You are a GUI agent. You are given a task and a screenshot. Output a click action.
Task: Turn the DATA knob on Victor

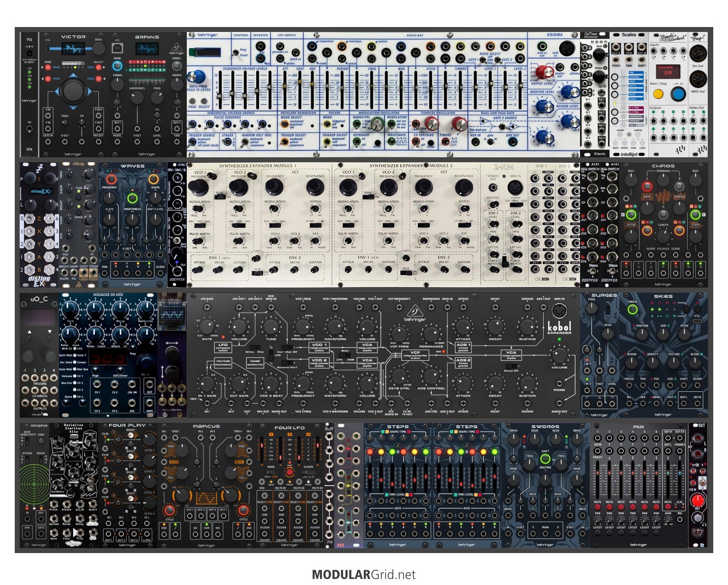point(98,48)
